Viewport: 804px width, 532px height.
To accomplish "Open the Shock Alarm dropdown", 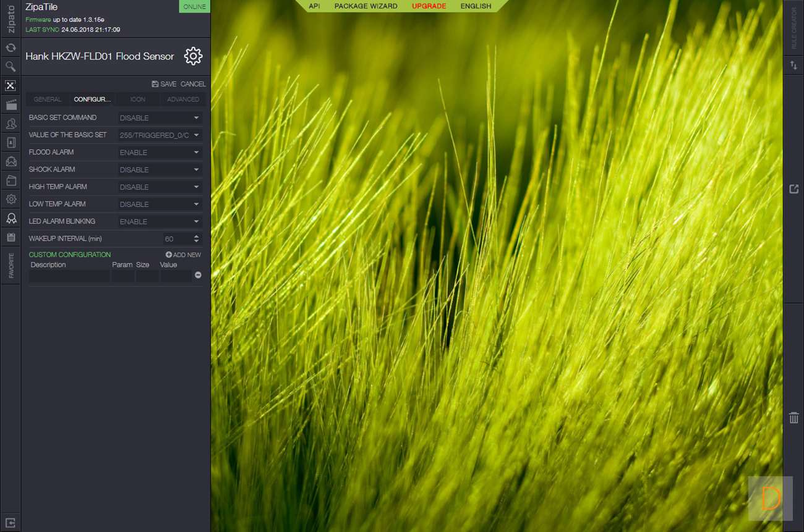I will [x=160, y=170].
